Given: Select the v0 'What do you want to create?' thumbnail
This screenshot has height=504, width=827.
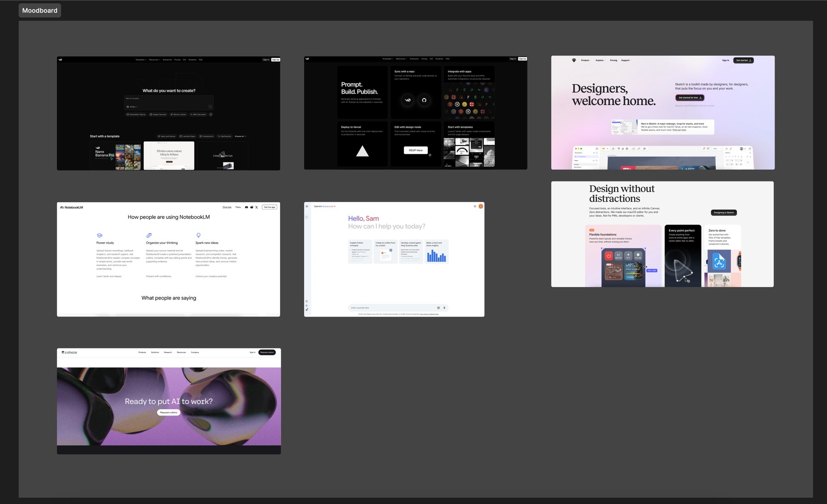Looking at the screenshot, I should [168, 113].
